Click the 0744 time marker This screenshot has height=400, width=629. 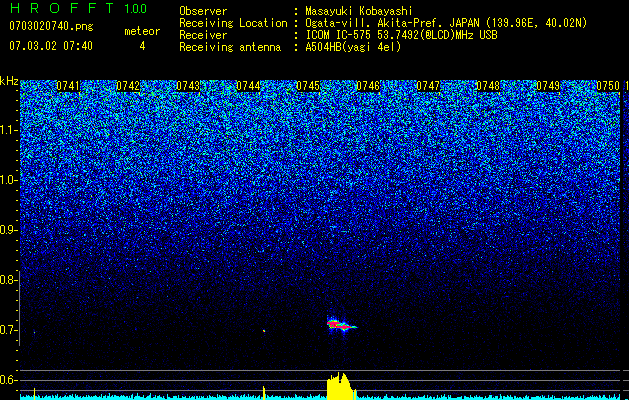(248, 86)
